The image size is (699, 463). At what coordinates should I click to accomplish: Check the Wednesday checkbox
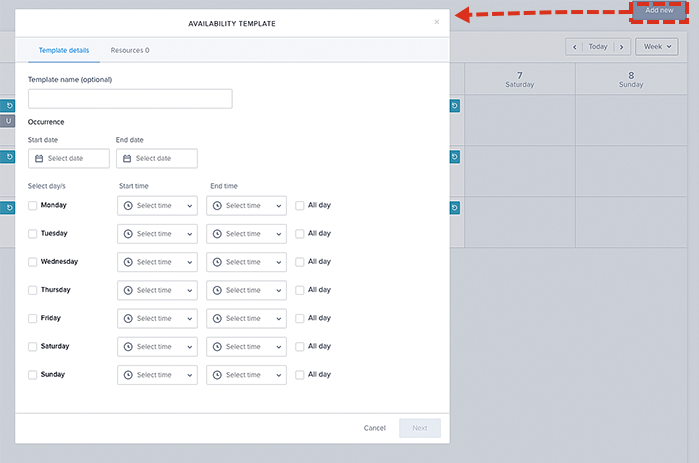[33, 262]
